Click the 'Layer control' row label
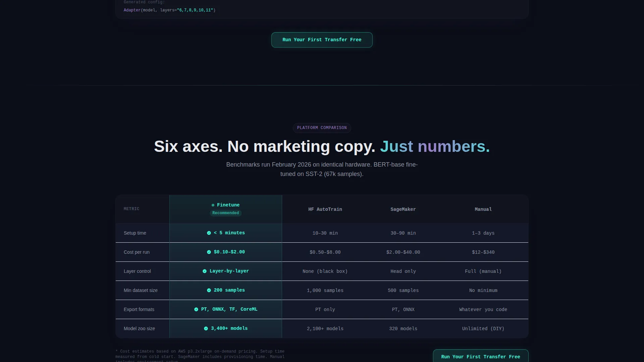Image resolution: width=644 pixels, height=362 pixels. pos(137,271)
